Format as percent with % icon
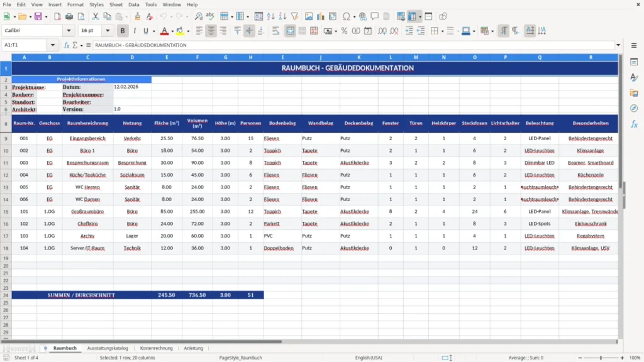 pos(344,31)
